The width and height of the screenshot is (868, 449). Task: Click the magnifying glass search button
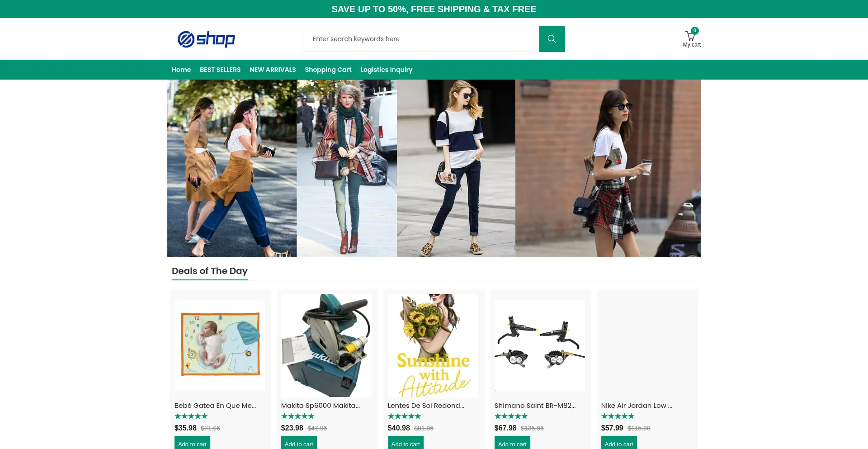552,39
